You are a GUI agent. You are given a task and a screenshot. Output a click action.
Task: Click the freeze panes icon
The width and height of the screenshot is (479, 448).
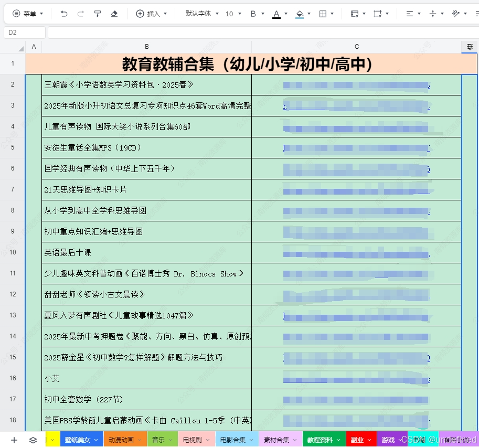pos(355,14)
